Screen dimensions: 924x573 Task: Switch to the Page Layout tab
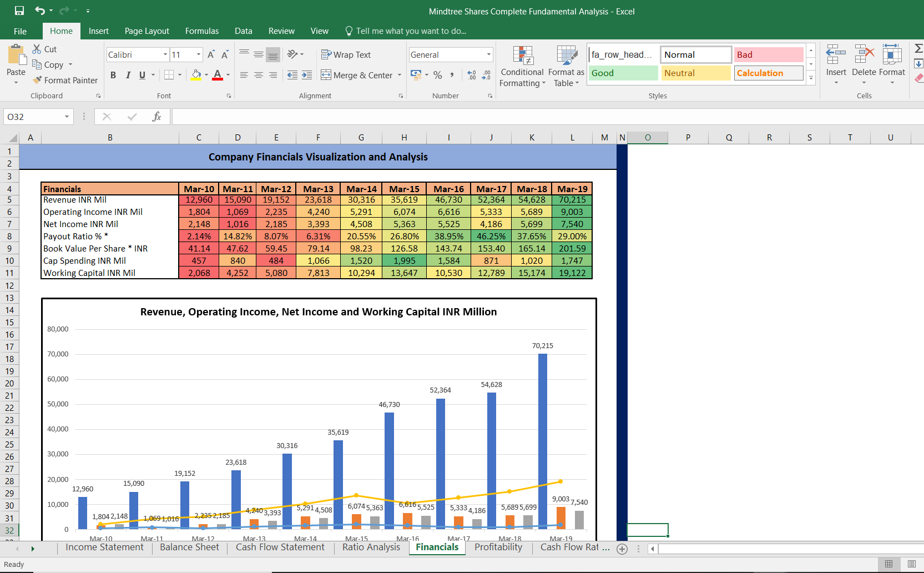(147, 31)
